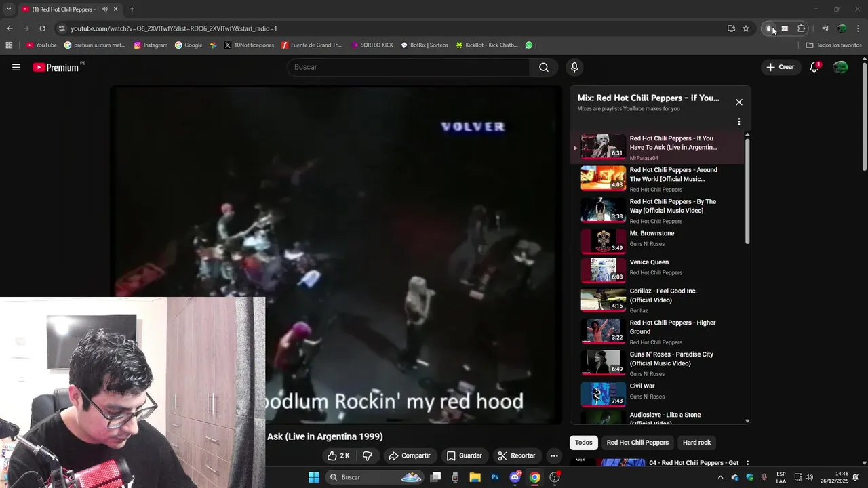Open the SORTEO KICK bookmark
The image size is (868, 488).
pos(372,45)
